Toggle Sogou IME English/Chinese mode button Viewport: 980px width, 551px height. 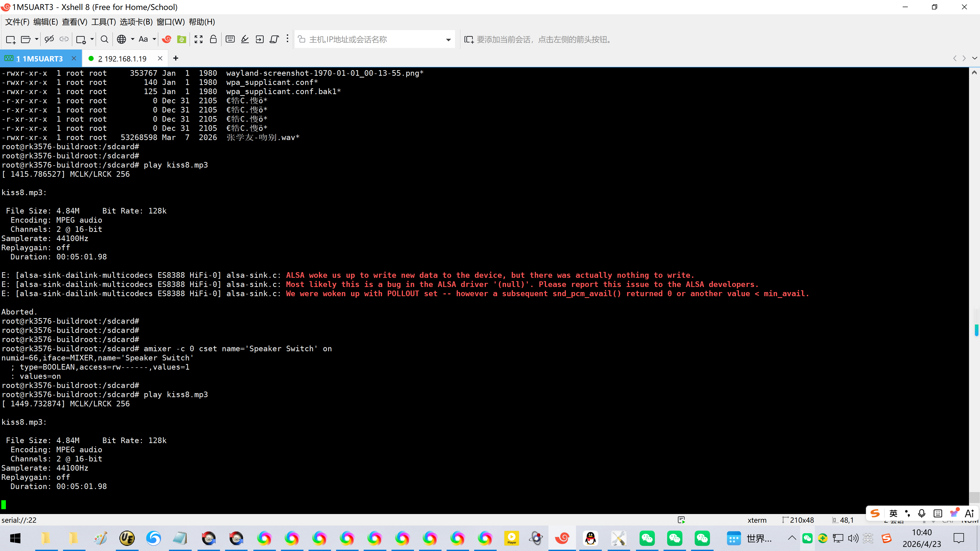[x=894, y=513]
